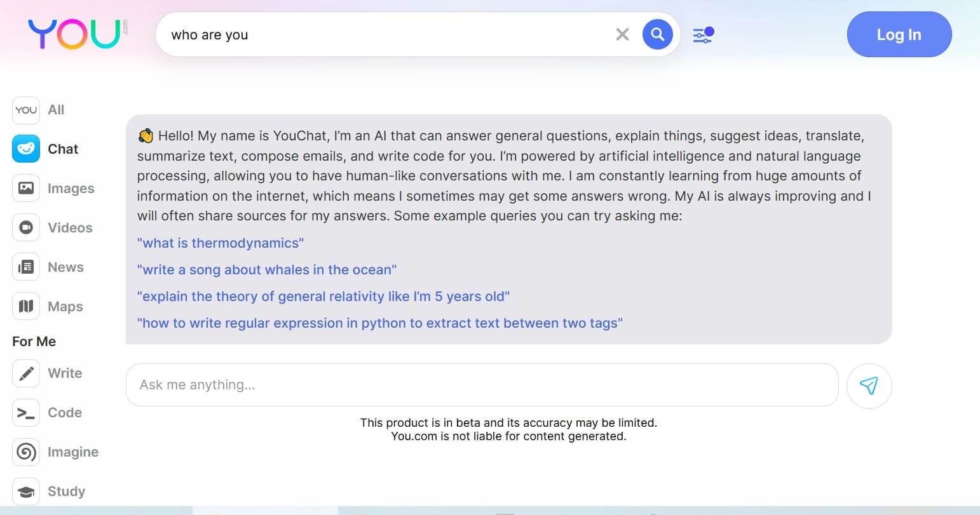Open the "what is thermodynamics" example query
Screen dimensions: 980x515
[x=220, y=243]
